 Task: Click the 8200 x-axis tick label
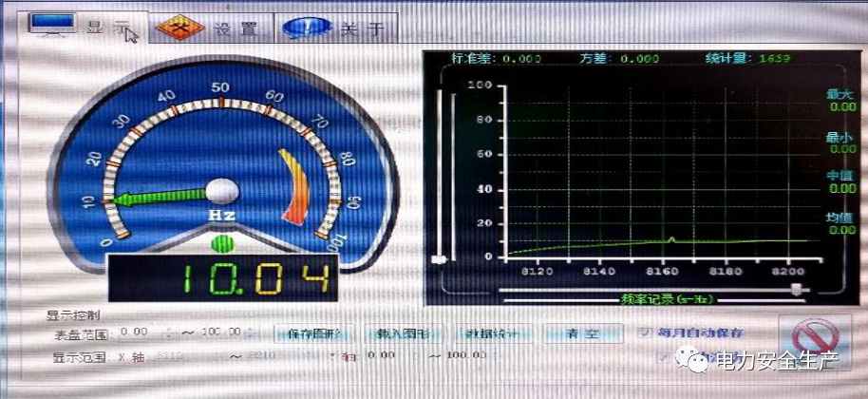789,271
